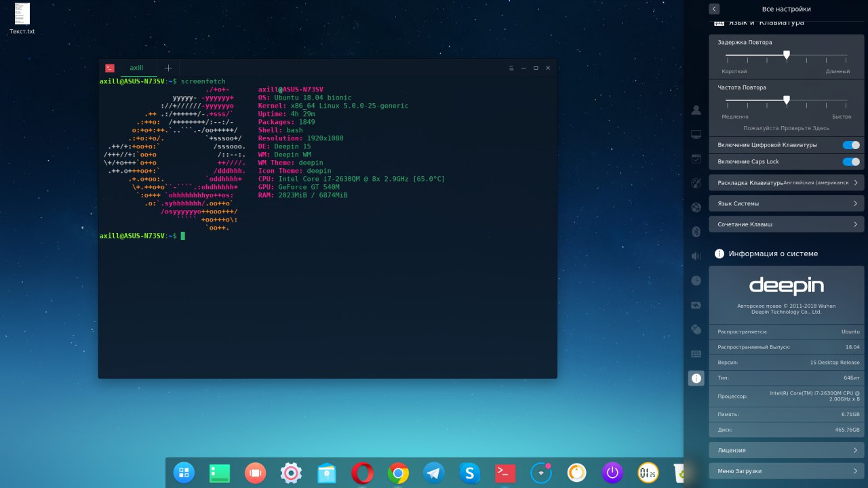Open Date and Time clock icon
Image resolution: width=868 pixels, height=488 pixels.
[696, 281]
